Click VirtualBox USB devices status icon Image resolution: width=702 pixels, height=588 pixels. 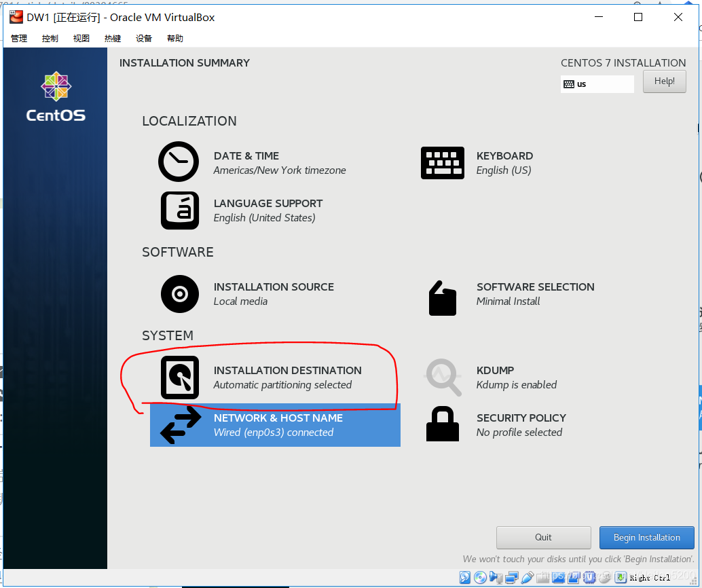pos(528,577)
